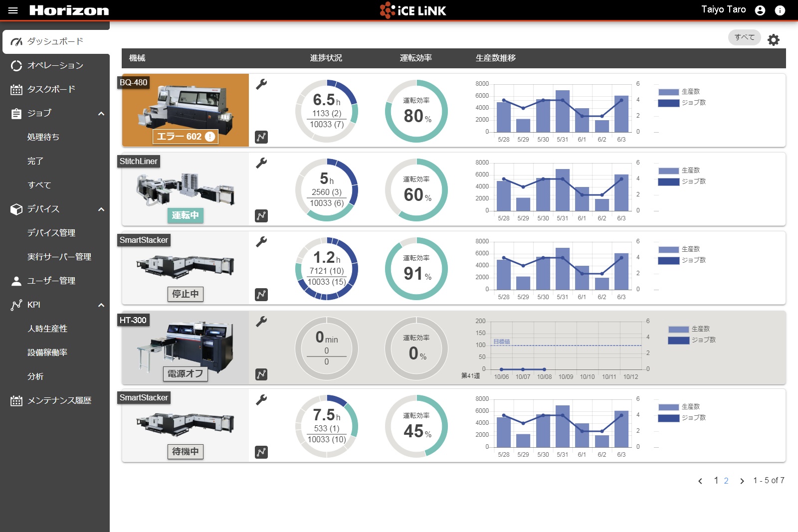
Task: Click HT-300 生産数 legend swatch
Action: pyautogui.click(x=679, y=330)
